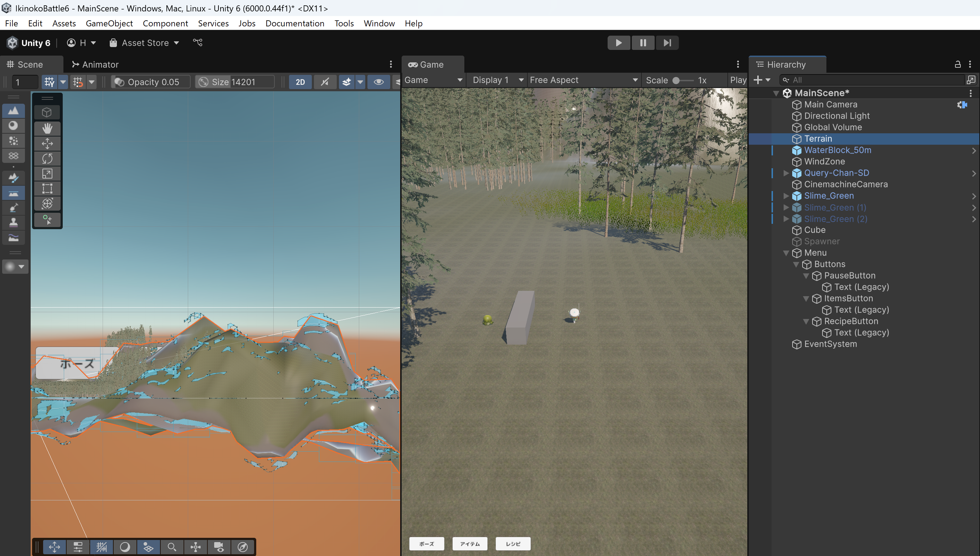Open the scene search magnifier in bottom toolbar
980x556 pixels.
click(171, 547)
